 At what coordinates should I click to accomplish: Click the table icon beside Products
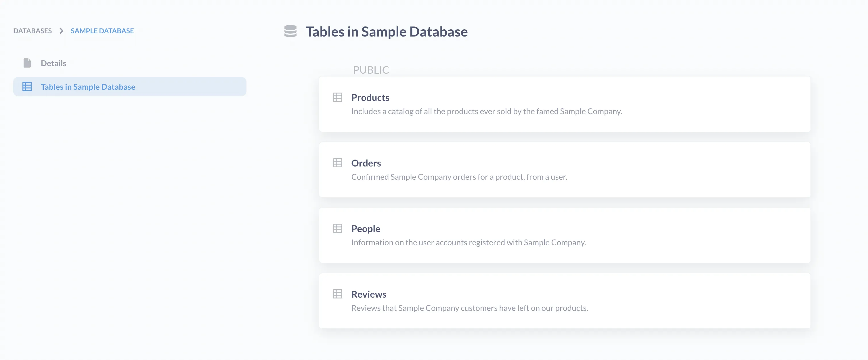click(338, 98)
